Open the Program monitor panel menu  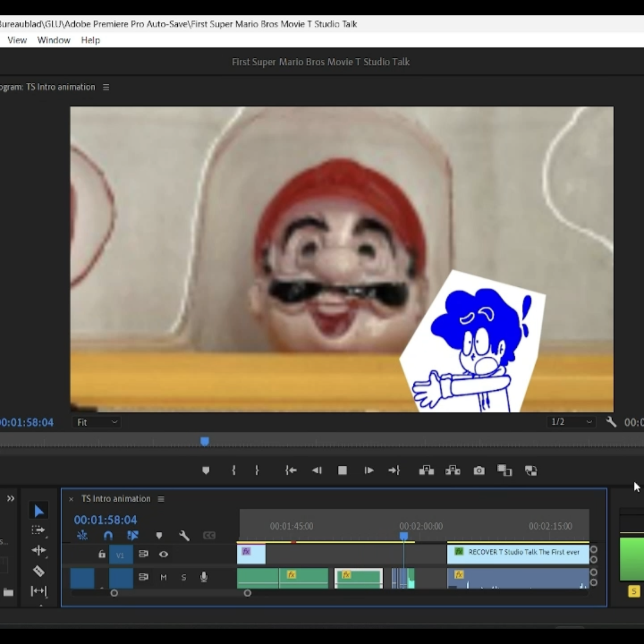click(106, 87)
